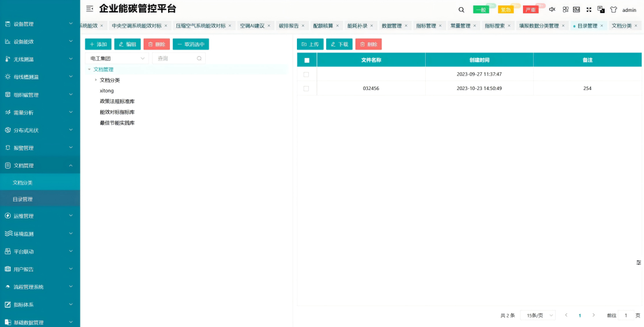Viewport: 644px width, 327px height.
Task: Click the 上传 upload button
Action: 310,44
